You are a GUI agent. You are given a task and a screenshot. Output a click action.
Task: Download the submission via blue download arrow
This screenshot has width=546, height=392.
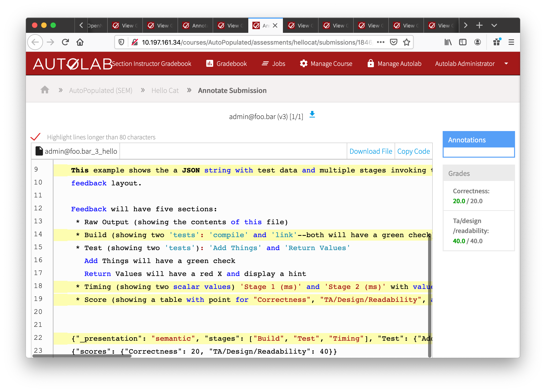[x=312, y=115]
